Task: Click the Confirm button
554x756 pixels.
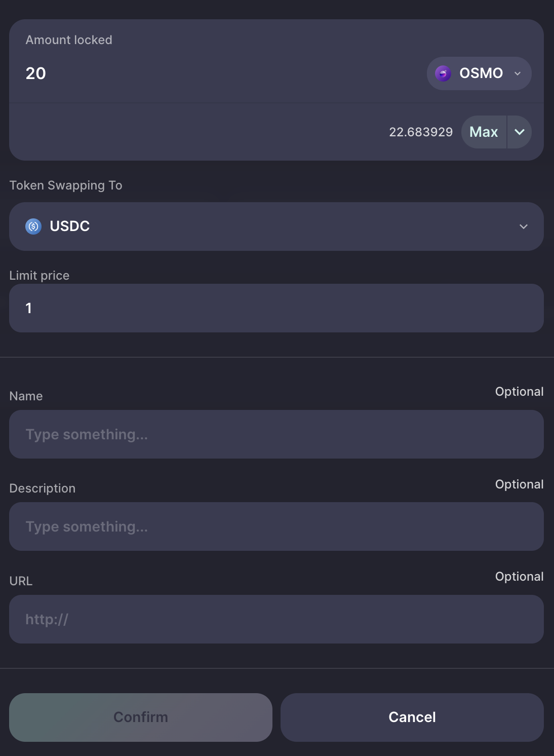Action: [x=141, y=717]
